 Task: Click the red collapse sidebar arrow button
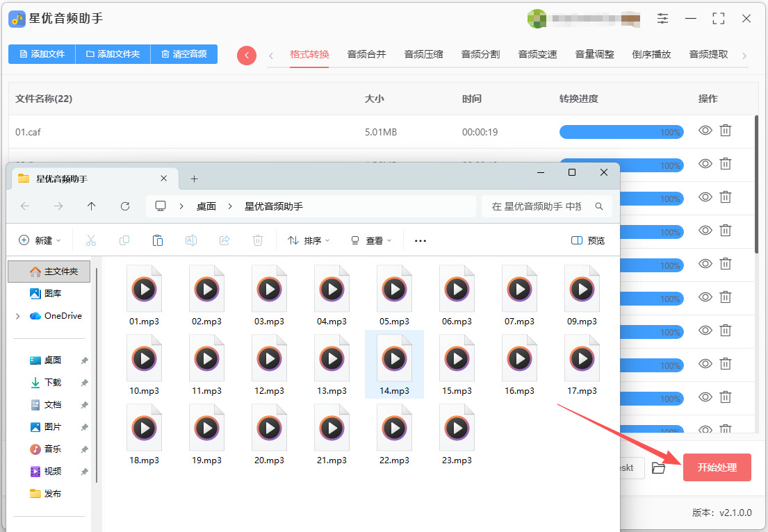[x=246, y=56]
